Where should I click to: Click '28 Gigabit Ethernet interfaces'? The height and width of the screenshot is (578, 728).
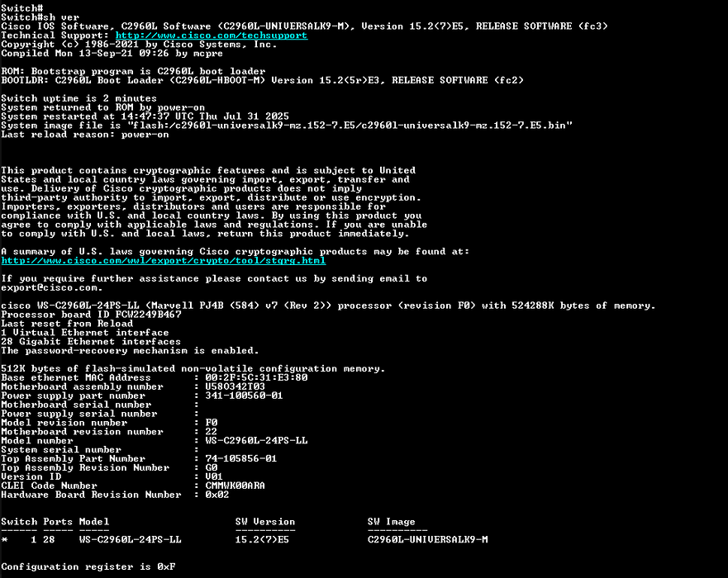(x=91, y=342)
